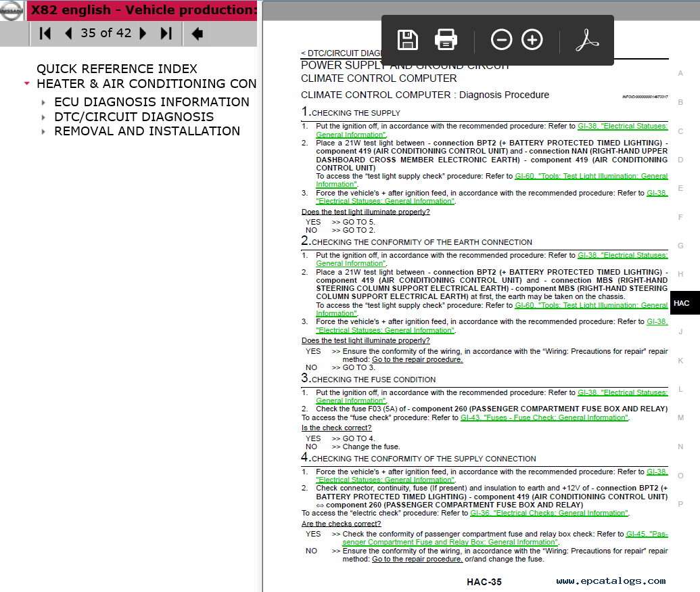
Task: Click step heading '1.CHECKING THE SUPPLY'
Action: (351, 112)
